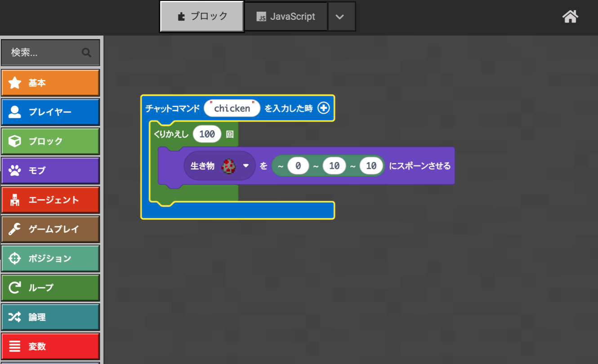The height and width of the screenshot is (364, 598).
Task: Open the ブロック category in toolbox
Action: [50, 141]
